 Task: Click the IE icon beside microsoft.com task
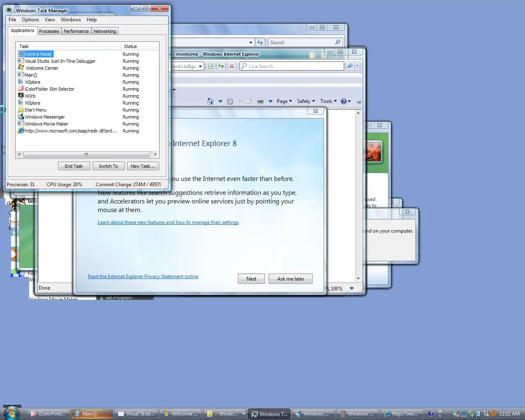point(21,130)
